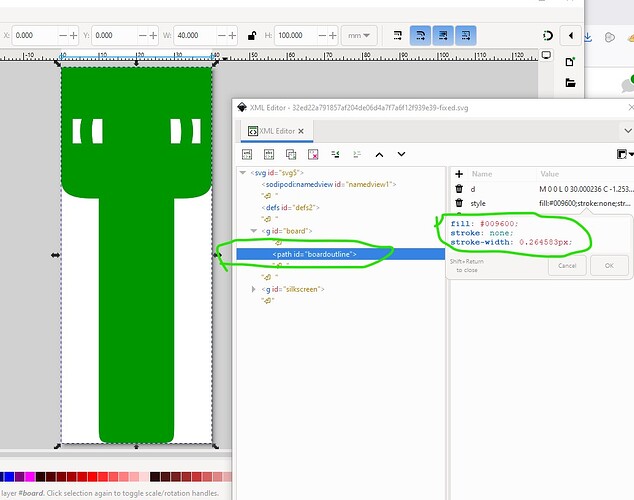
Task: Click the unindent node icon in XML Editor
Action: click(335, 154)
